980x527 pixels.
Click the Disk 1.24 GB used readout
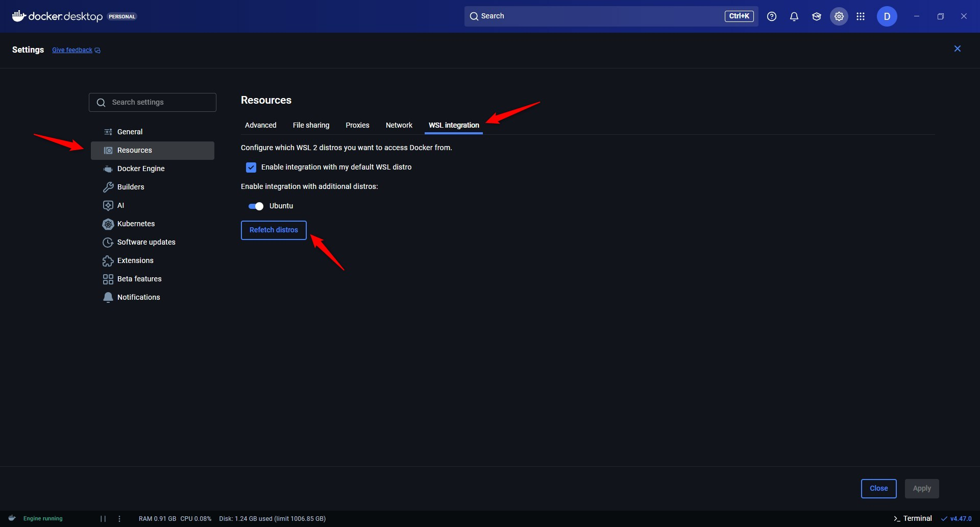[x=273, y=518]
